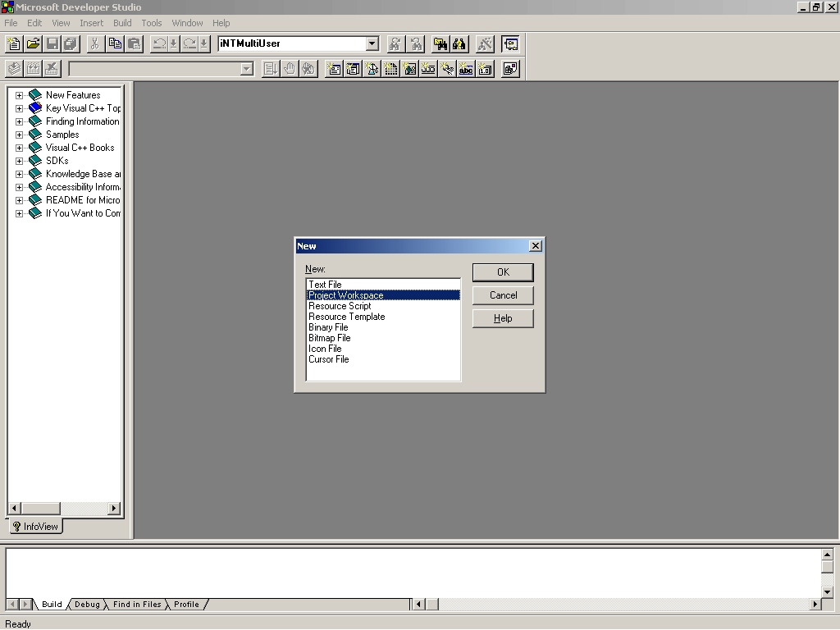Open the Edit menu
Screen dimensions: 840x630
coord(34,23)
